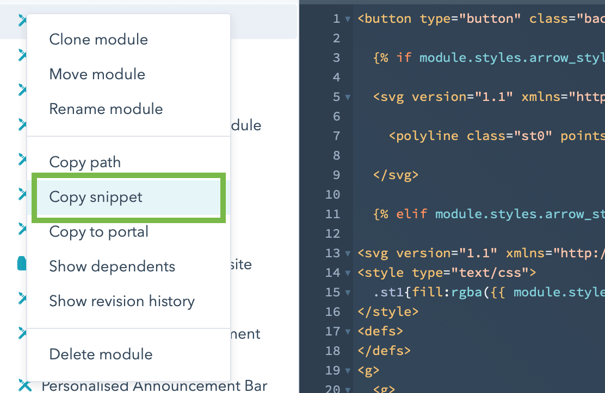The width and height of the screenshot is (605, 393).
Task: Click the <style type="text/css"> line
Action: click(446, 273)
